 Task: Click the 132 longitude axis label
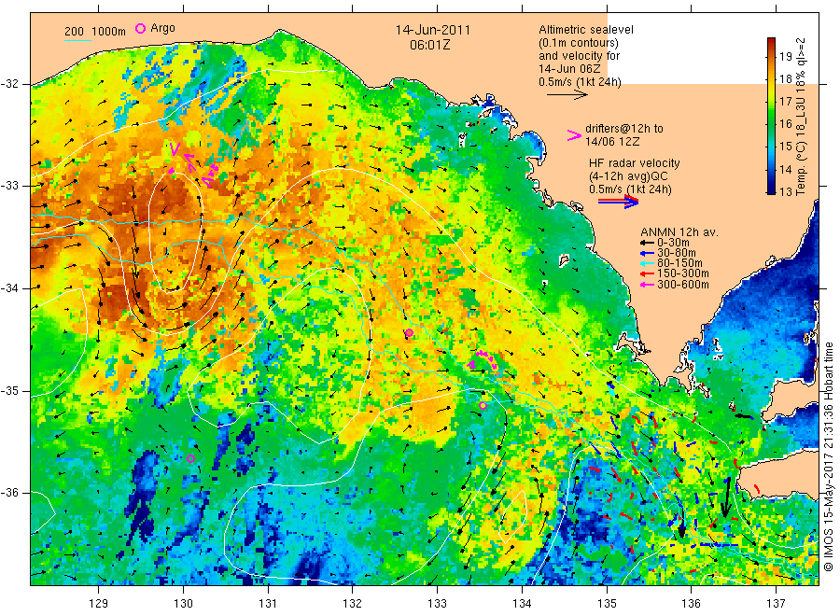353,603
